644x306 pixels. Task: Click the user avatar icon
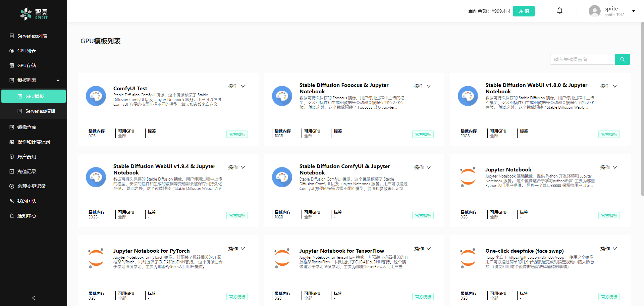click(x=595, y=11)
